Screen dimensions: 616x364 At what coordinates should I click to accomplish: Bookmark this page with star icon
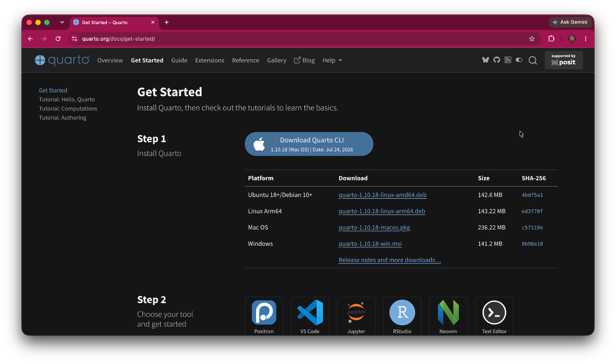532,39
